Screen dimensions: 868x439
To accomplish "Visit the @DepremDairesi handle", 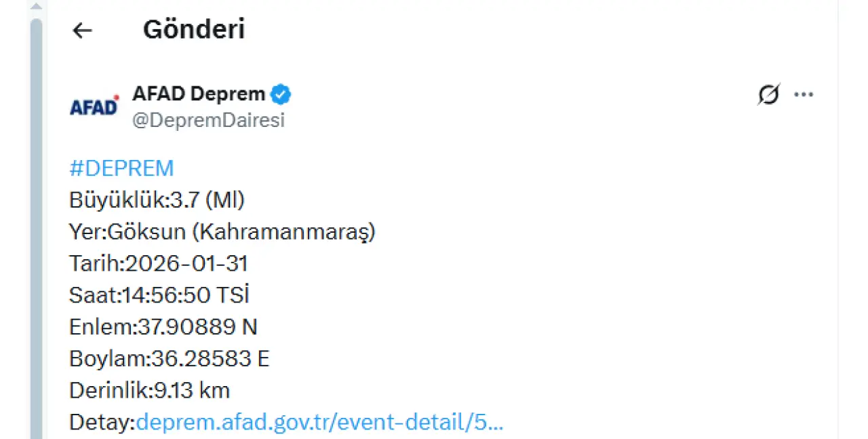I will [208, 120].
